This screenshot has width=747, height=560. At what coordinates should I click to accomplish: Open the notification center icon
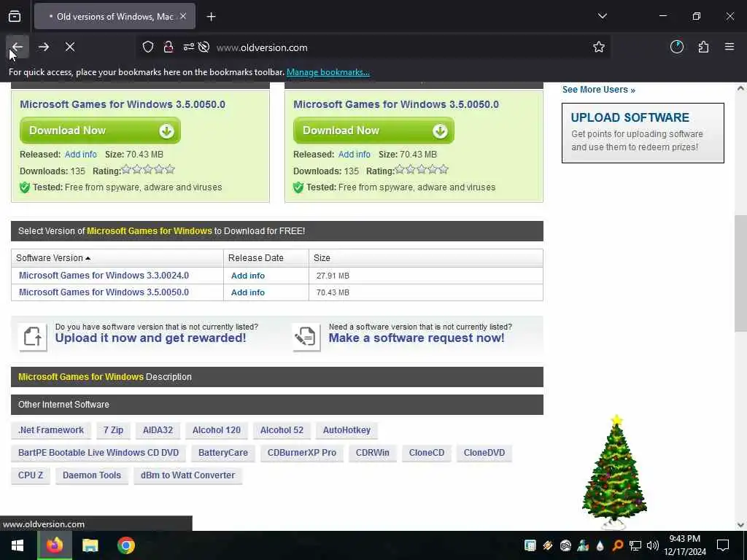coord(723,545)
